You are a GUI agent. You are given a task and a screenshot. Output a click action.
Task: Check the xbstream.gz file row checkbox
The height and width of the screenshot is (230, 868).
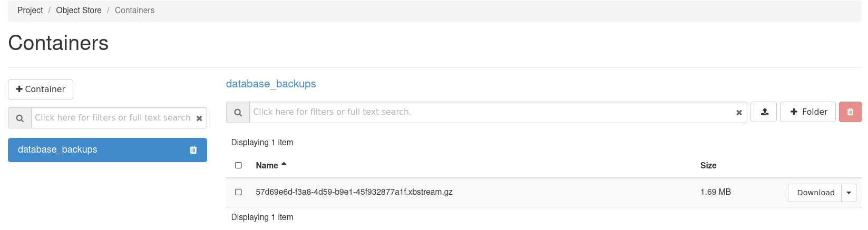click(238, 192)
